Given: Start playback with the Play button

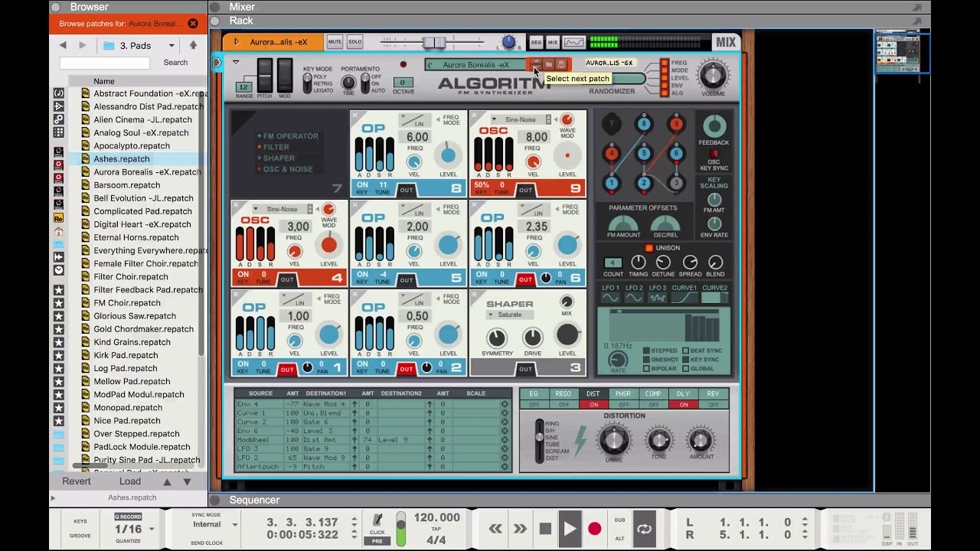Looking at the screenshot, I should (570, 529).
